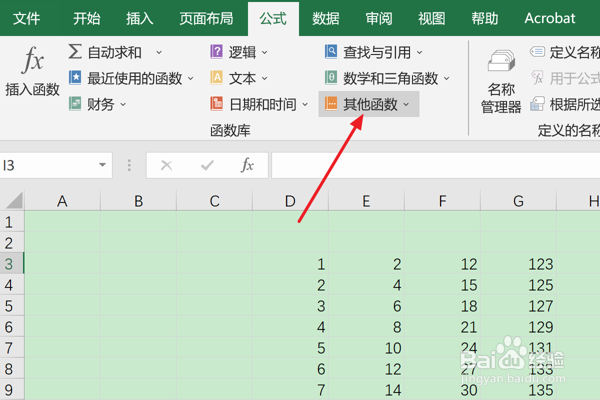Click cell E7 containing 10
This screenshot has height=400, width=600.
(366, 348)
